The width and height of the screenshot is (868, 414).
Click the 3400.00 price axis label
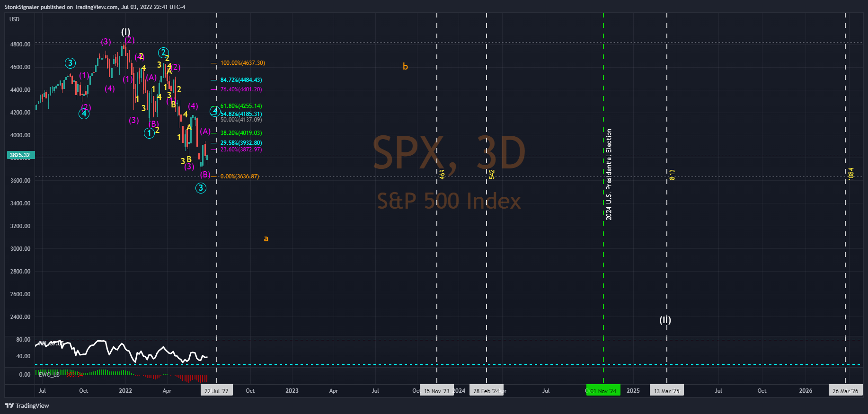(20, 203)
